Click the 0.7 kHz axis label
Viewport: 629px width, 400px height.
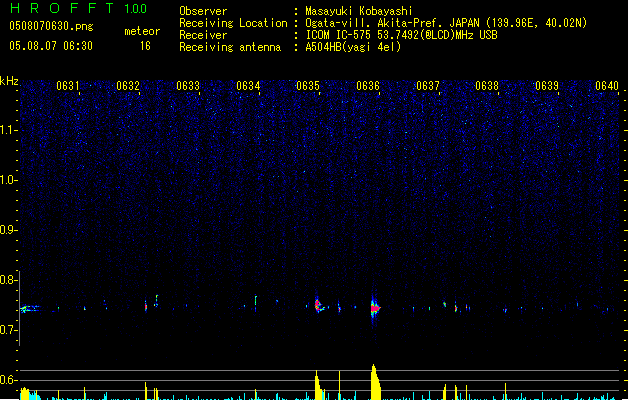pyautogui.click(x=9, y=330)
